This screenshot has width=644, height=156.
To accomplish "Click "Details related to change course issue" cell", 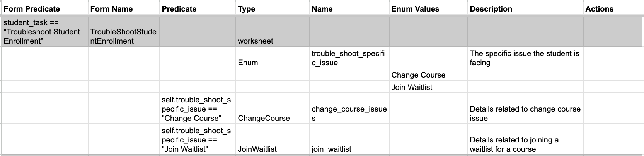I will [525, 114].
